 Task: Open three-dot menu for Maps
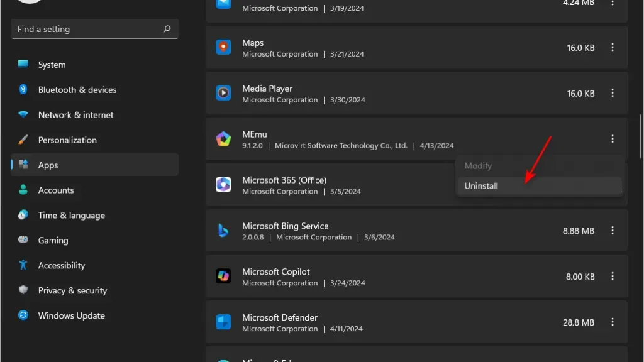click(x=613, y=47)
